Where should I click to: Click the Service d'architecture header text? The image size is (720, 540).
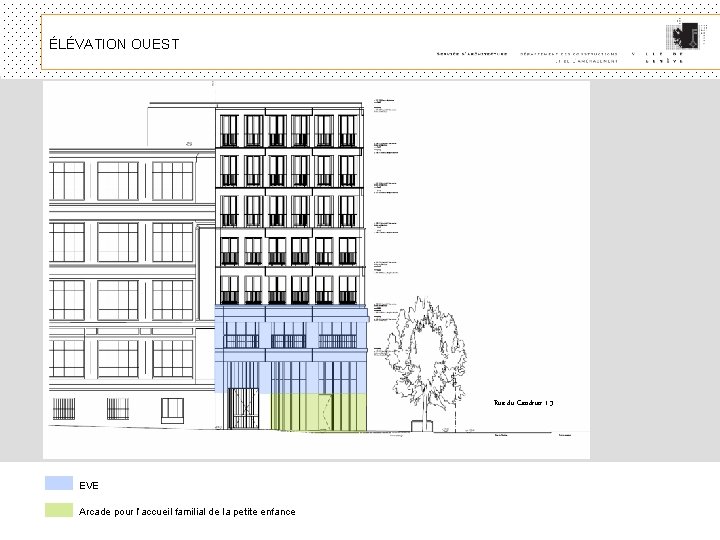point(472,54)
